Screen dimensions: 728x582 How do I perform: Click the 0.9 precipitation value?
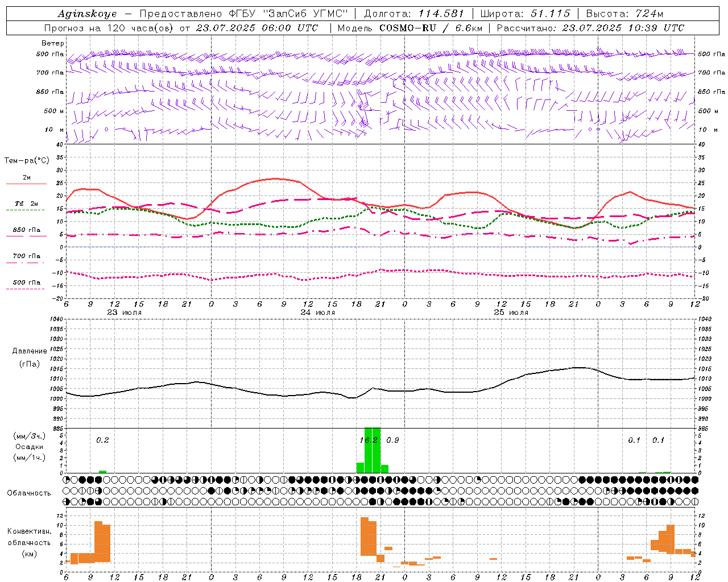[x=392, y=440]
